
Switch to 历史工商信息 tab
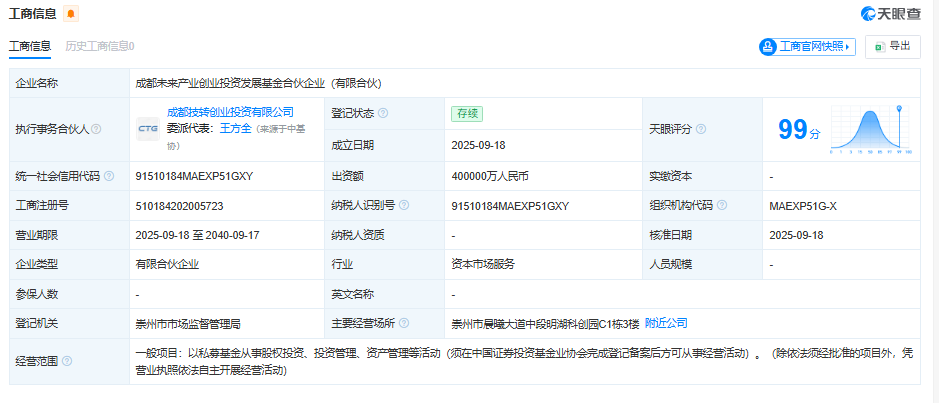tap(99, 46)
